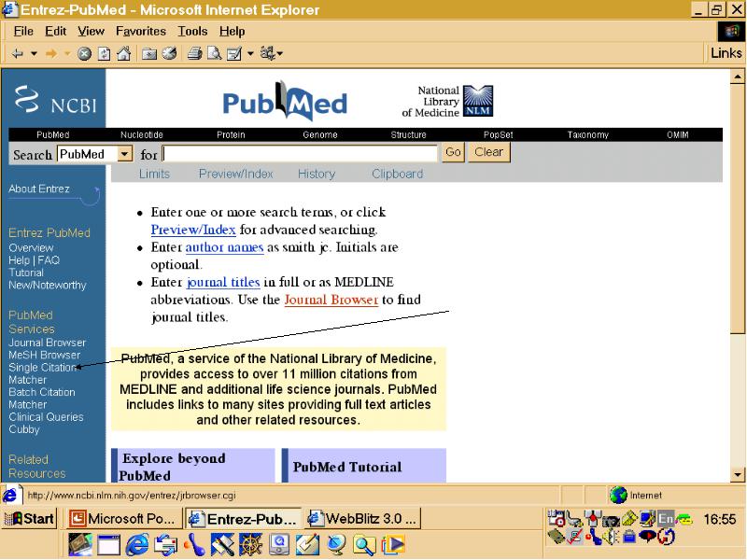Select Nucleotide in the black database bar
Image resolution: width=747 pixels, height=560 pixels.
click(142, 134)
